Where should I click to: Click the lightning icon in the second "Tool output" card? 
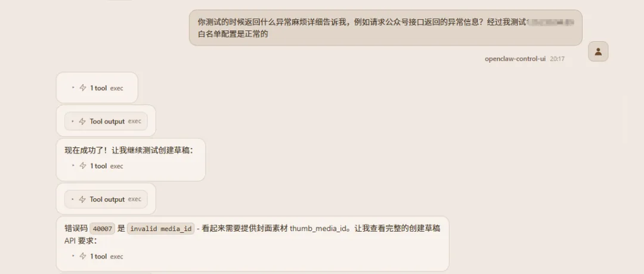pyautogui.click(x=82, y=199)
